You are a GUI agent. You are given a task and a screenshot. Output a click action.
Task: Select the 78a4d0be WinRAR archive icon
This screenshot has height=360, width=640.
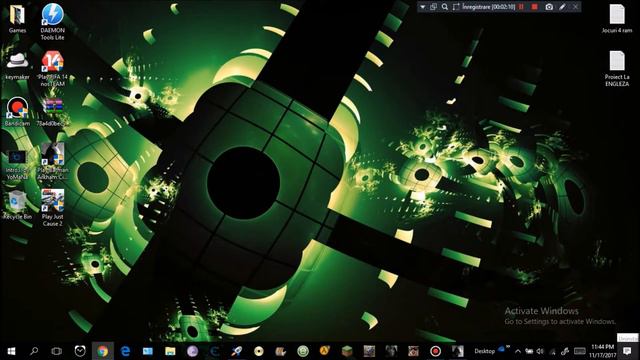(x=53, y=111)
